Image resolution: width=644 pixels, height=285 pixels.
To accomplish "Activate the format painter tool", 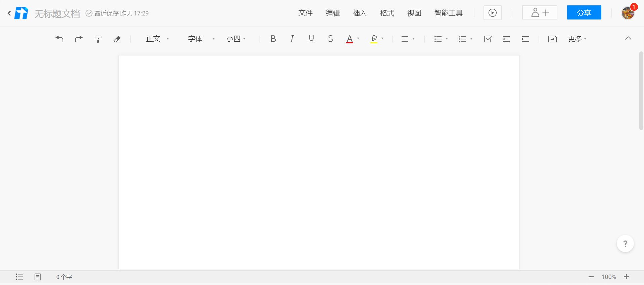I will click(x=98, y=39).
